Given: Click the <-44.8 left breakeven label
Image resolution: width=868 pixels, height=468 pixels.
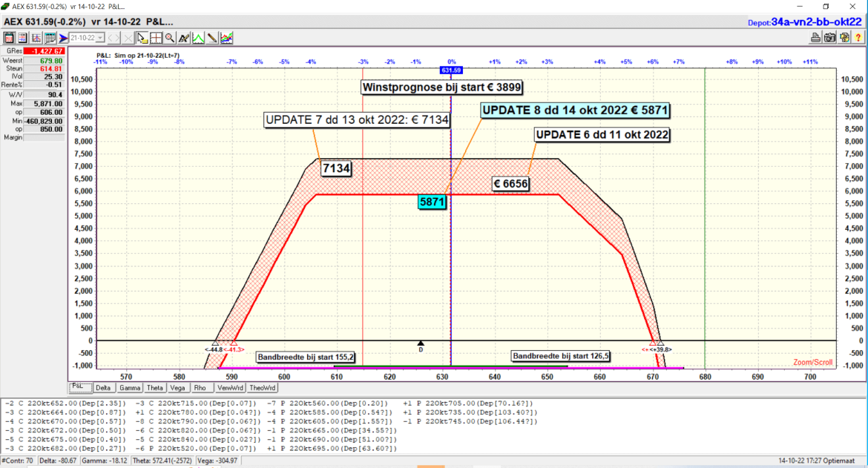Looking at the screenshot, I should tap(213, 349).
